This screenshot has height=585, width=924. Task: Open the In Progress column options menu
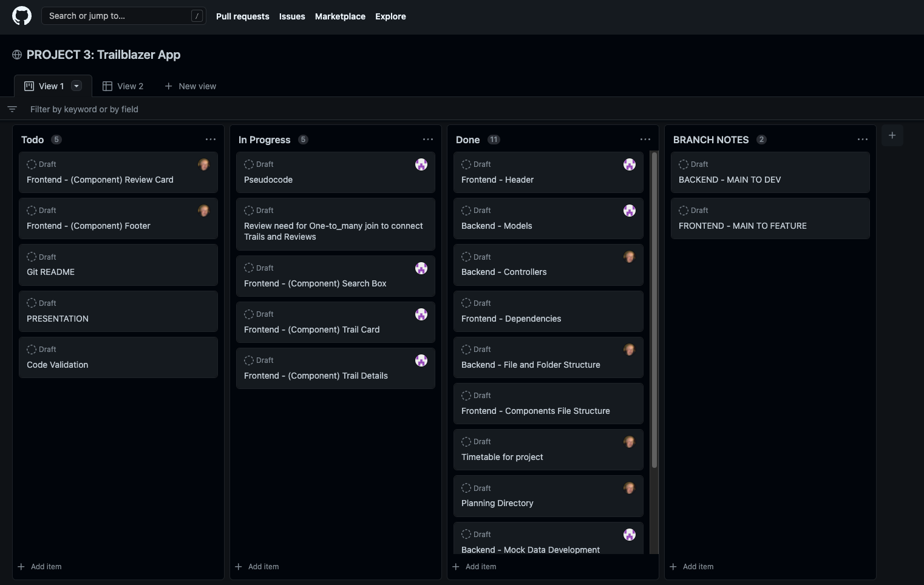[428, 140]
